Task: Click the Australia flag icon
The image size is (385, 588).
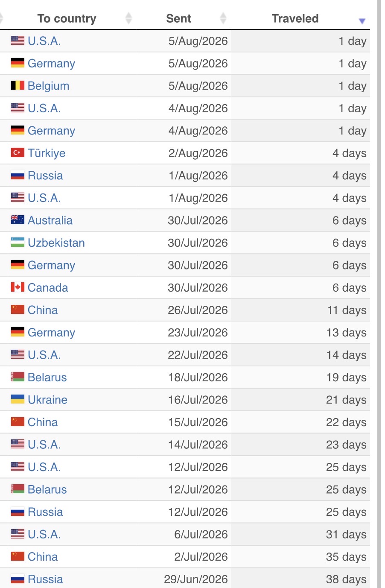Action: [17, 220]
